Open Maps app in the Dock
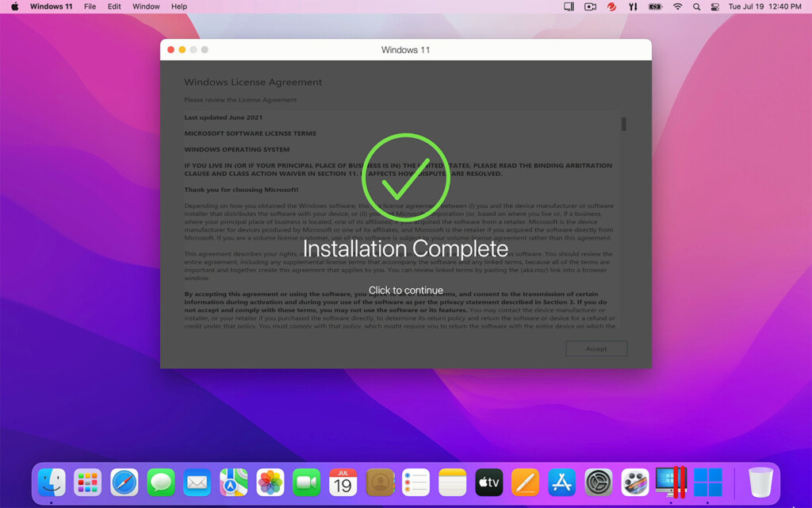Screen dimensions: 812x508 [234, 482]
